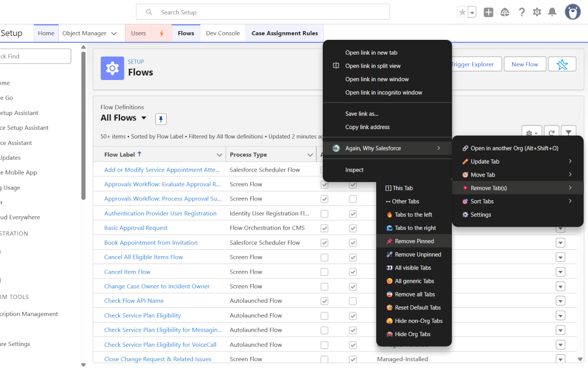Open the Setup gear icon in header

[x=537, y=12]
